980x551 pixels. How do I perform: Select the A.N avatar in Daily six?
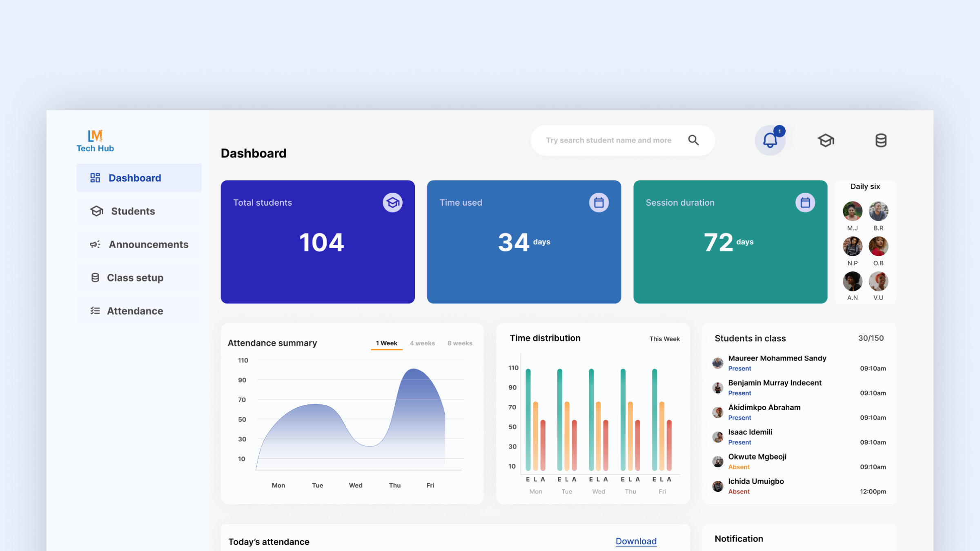tap(853, 281)
